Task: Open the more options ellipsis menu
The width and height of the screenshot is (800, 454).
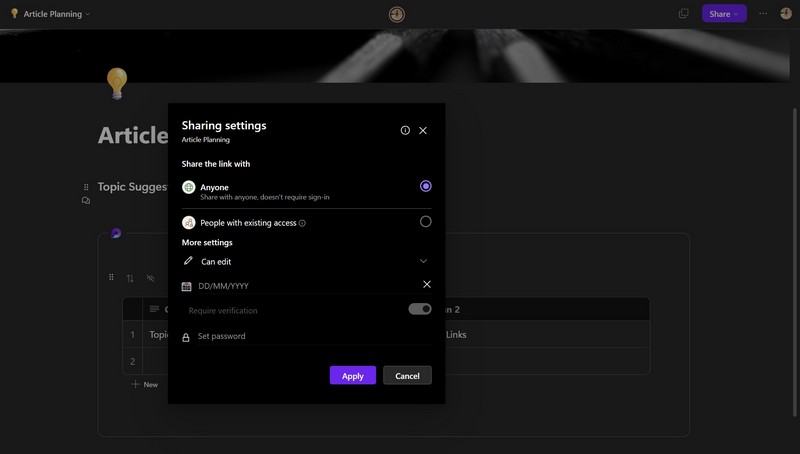Action: (x=763, y=14)
